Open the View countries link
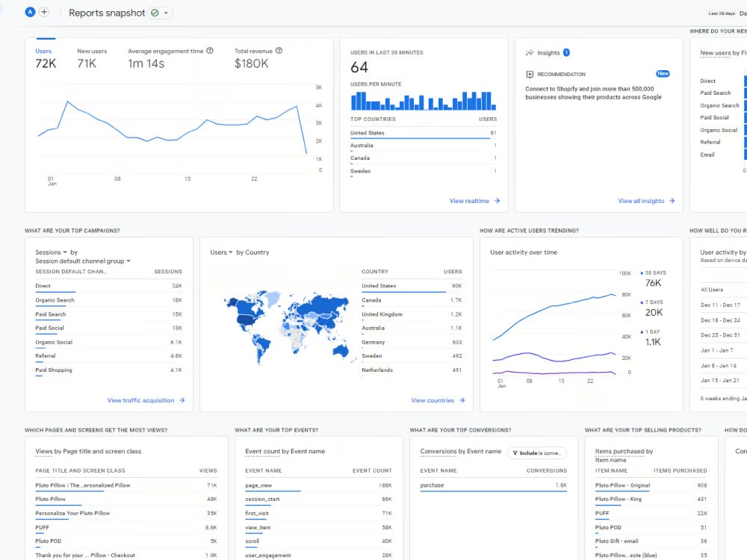The height and width of the screenshot is (560, 747). click(433, 400)
